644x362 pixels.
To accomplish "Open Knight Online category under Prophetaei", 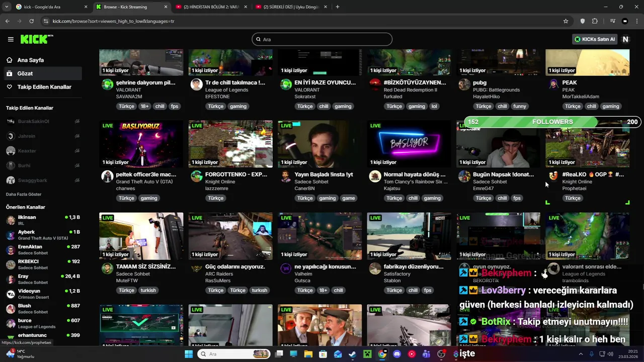I will point(577,182).
